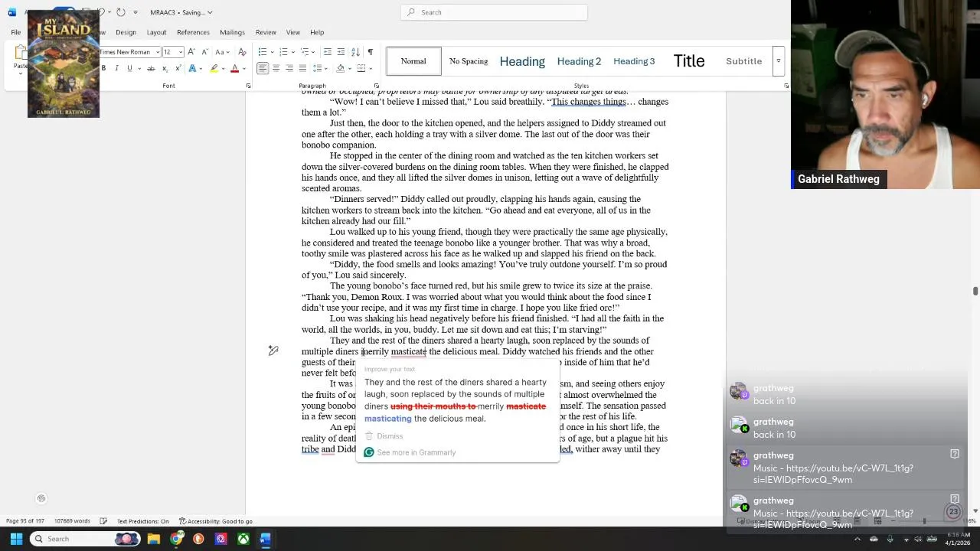The width and height of the screenshot is (980, 551).
Task: Toggle subscript formatting
Action: coord(164,68)
